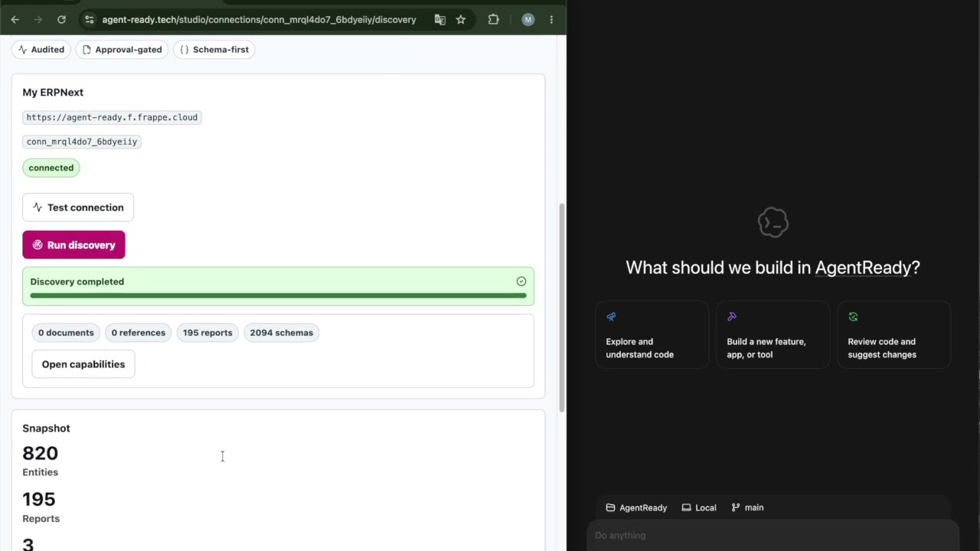
Task: Open the main branch selector
Action: click(747, 508)
